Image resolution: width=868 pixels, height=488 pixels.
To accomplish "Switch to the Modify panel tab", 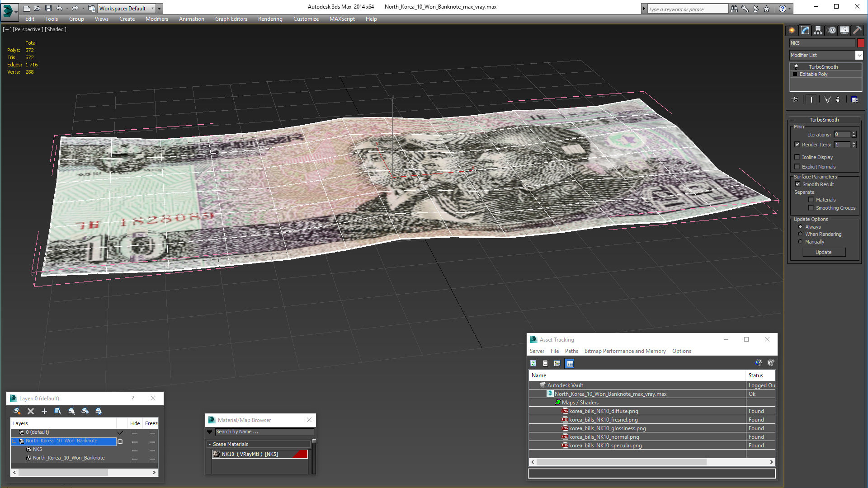I will click(x=805, y=30).
